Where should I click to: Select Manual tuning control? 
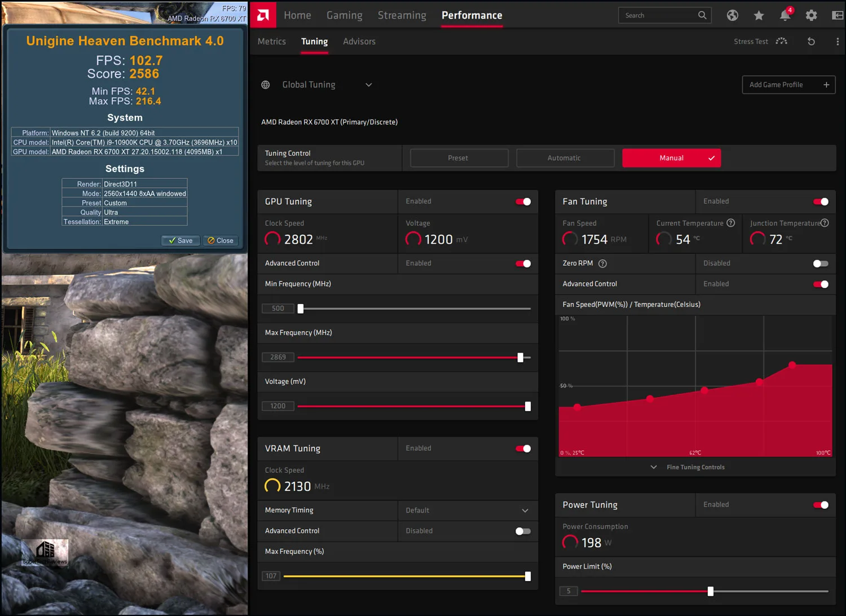click(x=671, y=158)
